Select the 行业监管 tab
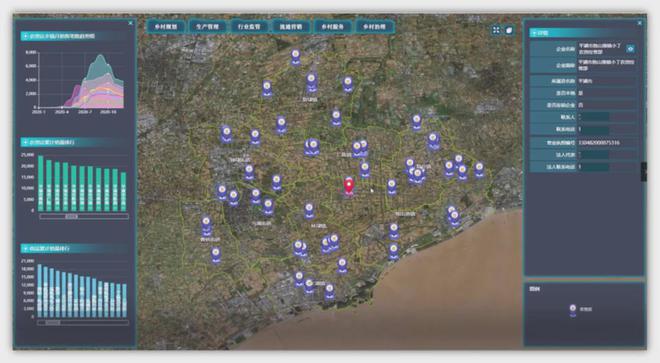This screenshot has width=660, height=363. point(249,27)
